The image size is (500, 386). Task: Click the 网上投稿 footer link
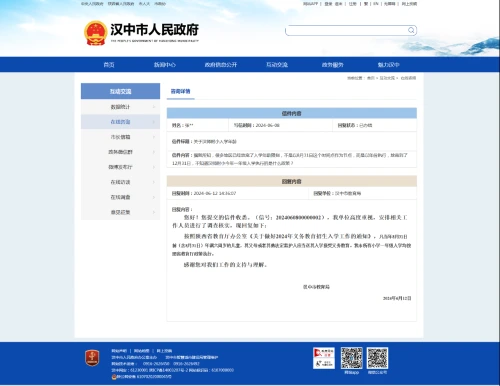click(x=164, y=351)
